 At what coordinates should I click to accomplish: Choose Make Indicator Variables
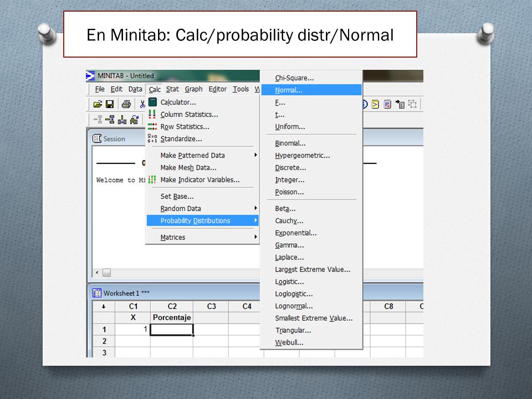(203, 180)
